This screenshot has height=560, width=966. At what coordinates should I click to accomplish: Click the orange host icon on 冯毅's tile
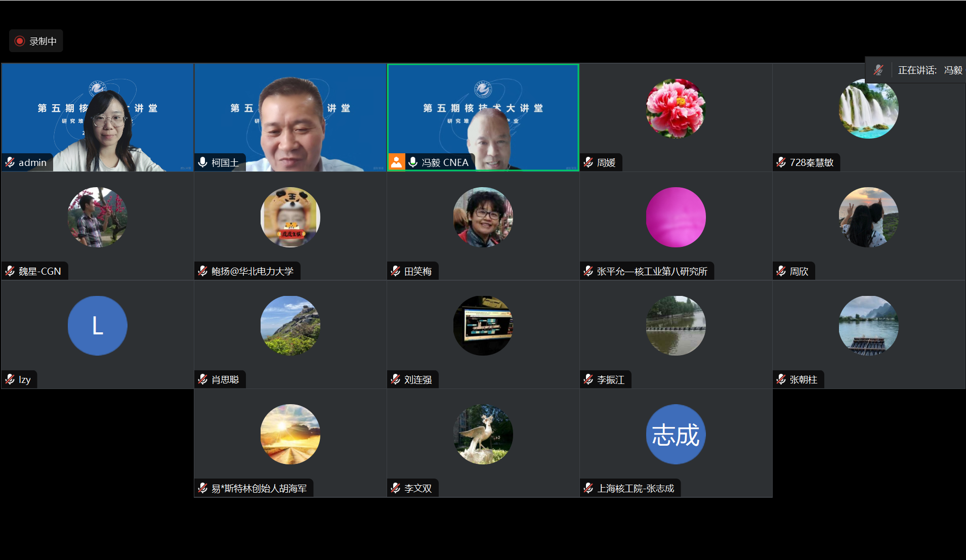click(396, 162)
